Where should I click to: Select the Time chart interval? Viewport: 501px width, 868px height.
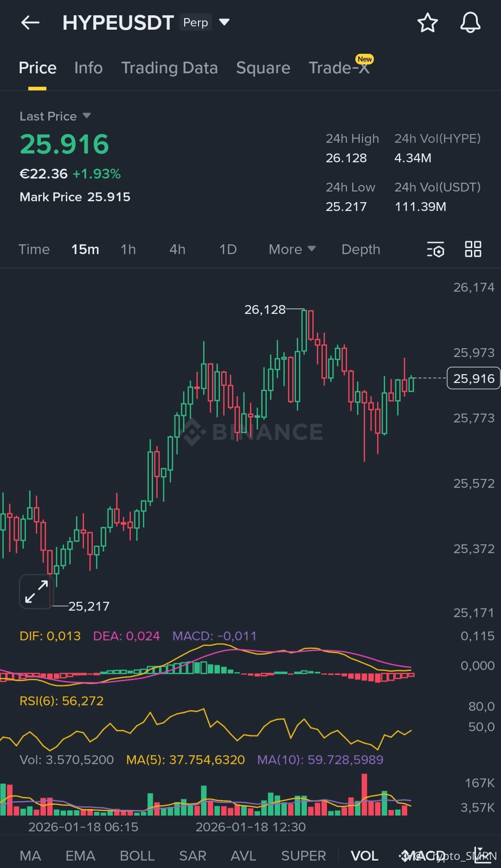[x=34, y=249]
